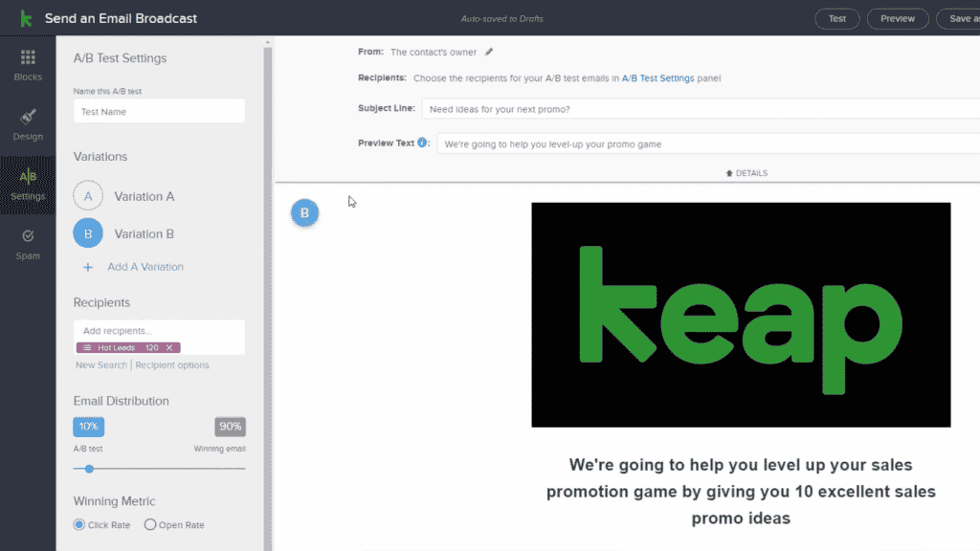
Task: Open the Spam check panel
Action: tap(28, 243)
